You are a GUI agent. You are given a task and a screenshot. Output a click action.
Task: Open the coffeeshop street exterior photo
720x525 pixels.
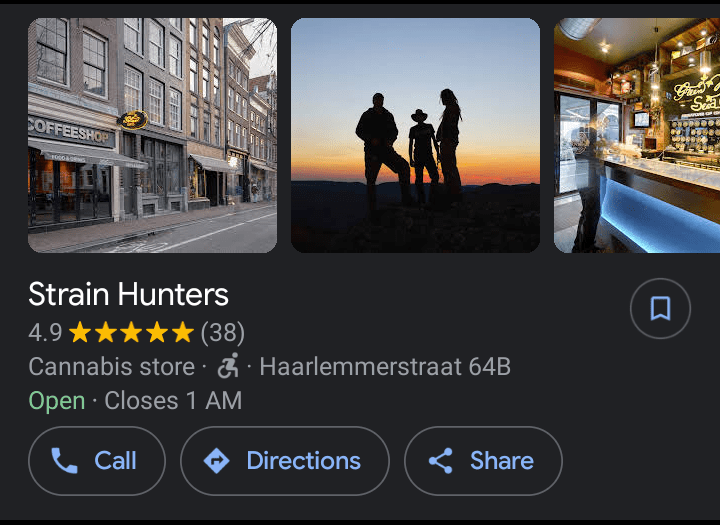tap(152, 135)
